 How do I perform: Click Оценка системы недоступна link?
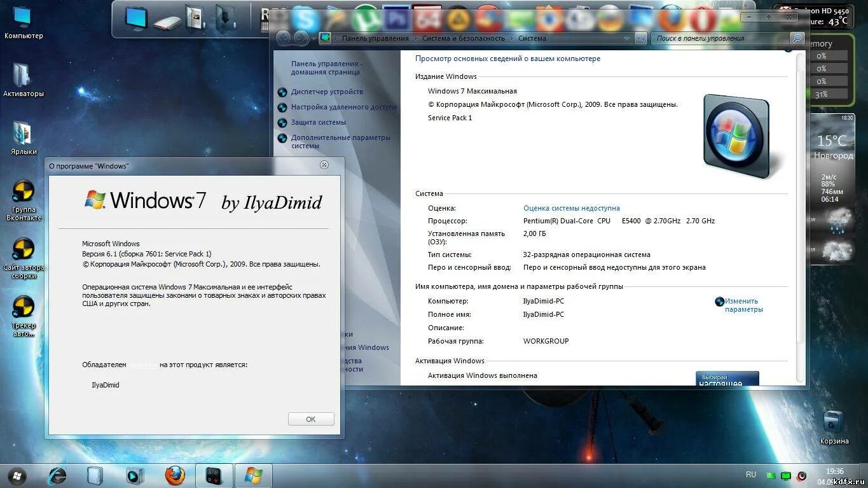572,208
